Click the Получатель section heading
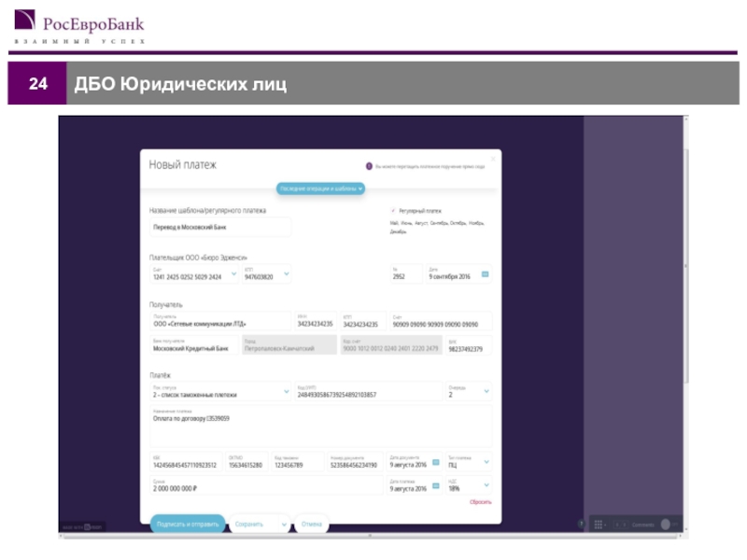The image size is (747, 560). 166,305
